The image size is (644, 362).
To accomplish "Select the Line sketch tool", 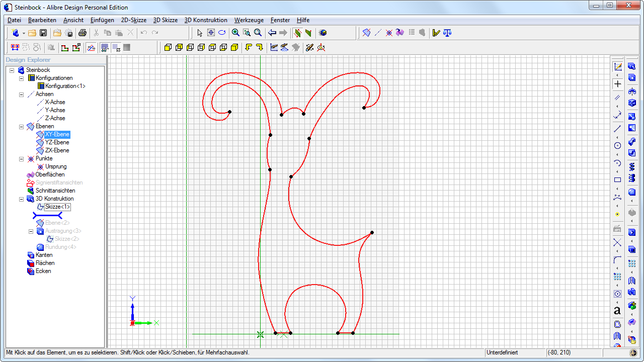I will 617,129.
